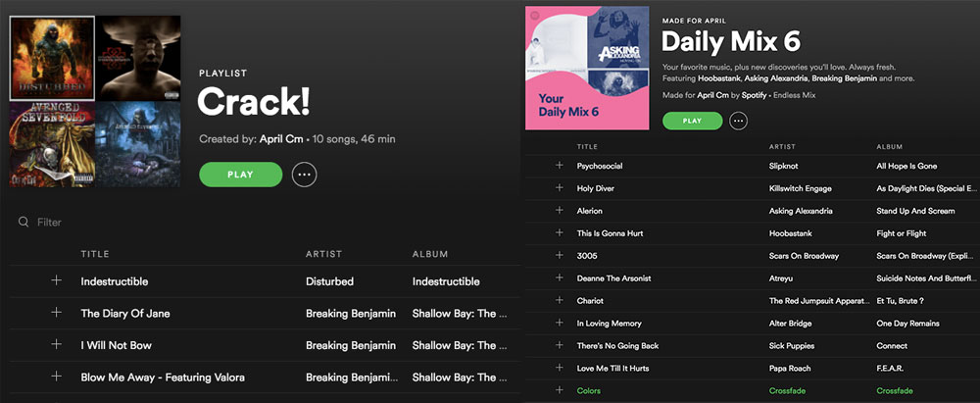Sort Crack! playlist by ARTIST column
980x403 pixels.
point(323,254)
